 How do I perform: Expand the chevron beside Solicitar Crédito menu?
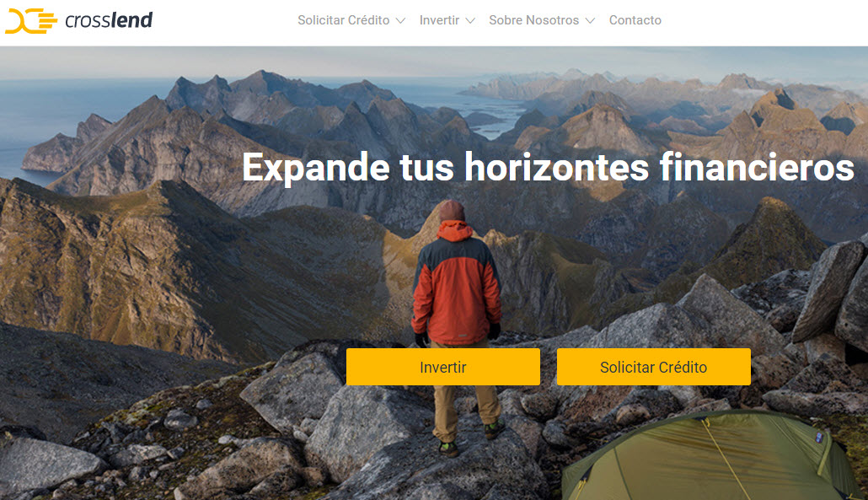click(401, 21)
